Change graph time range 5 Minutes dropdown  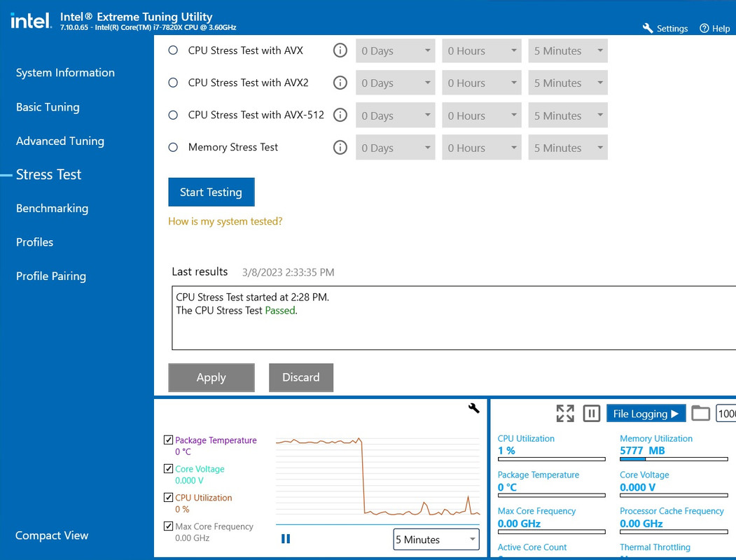coord(436,540)
